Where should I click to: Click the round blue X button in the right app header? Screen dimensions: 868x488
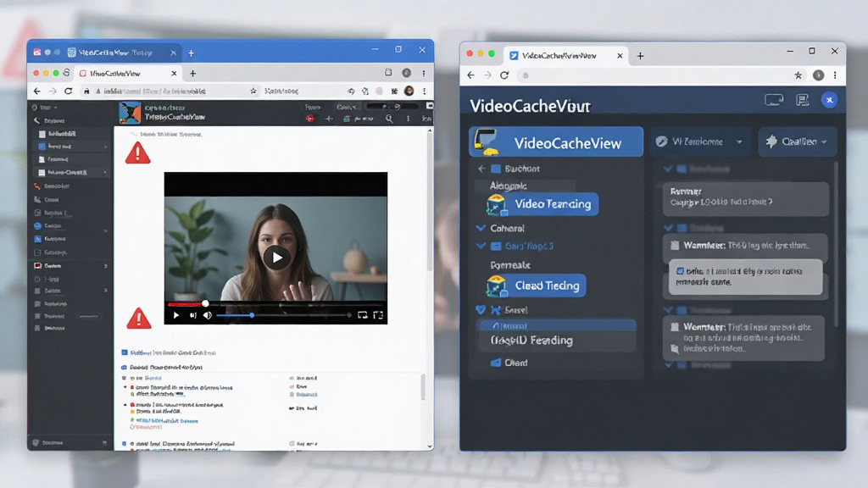click(x=829, y=100)
